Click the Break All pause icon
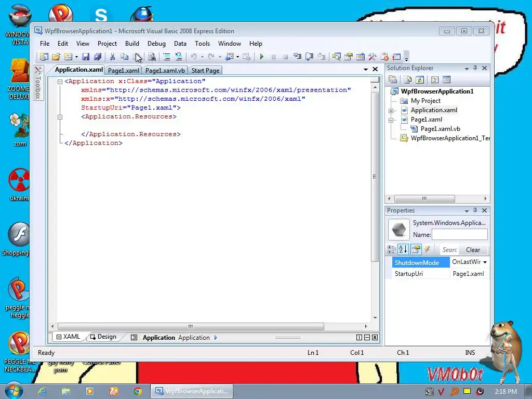 pyautogui.click(x=273, y=57)
